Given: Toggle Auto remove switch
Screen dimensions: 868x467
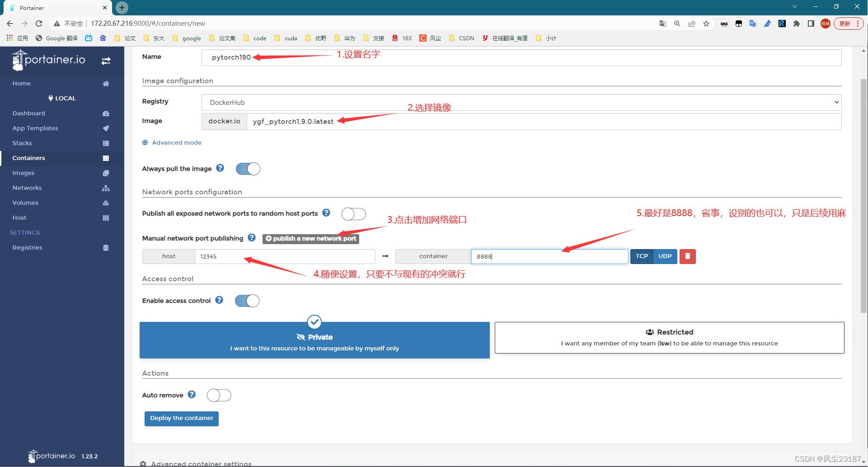Looking at the screenshot, I should [219, 396].
